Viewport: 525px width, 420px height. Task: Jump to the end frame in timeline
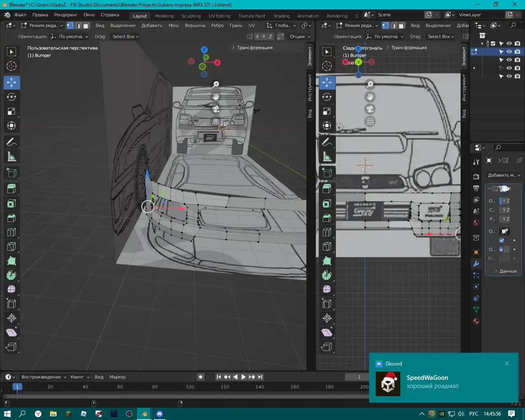pyautogui.click(x=260, y=377)
